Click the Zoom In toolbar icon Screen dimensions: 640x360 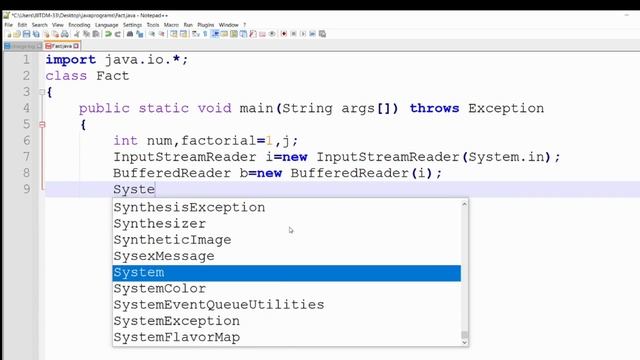point(151,34)
